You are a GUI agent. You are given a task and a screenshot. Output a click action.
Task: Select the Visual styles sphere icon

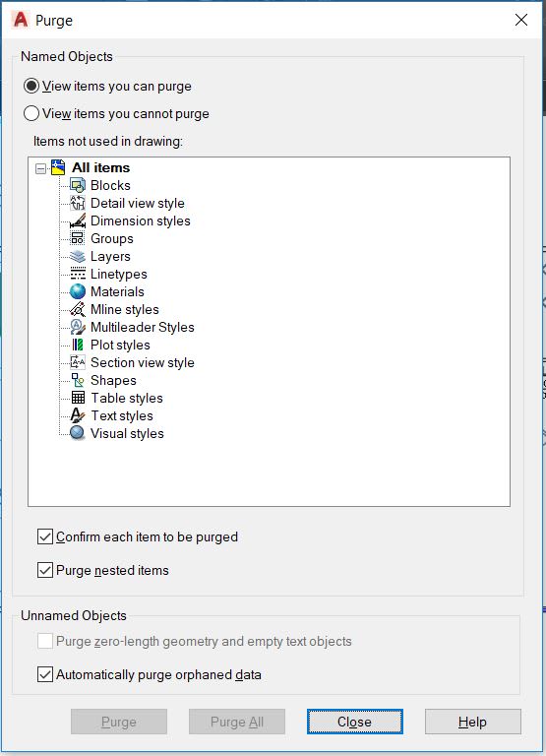point(78,433)
